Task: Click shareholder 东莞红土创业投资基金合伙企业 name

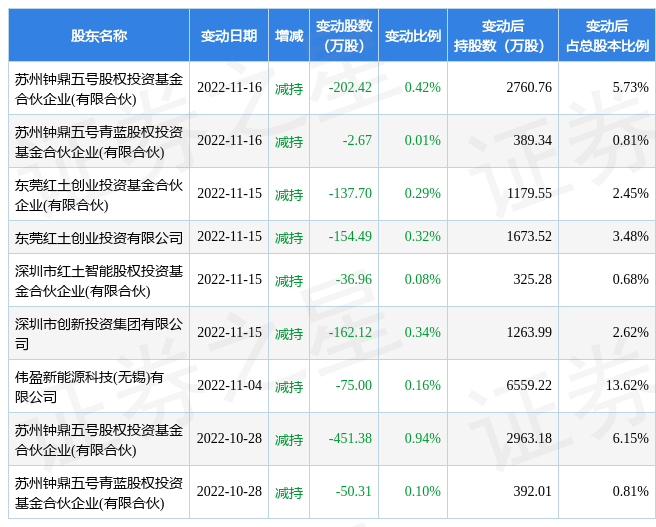Action: pyautogui.click(x=99, y=194)
